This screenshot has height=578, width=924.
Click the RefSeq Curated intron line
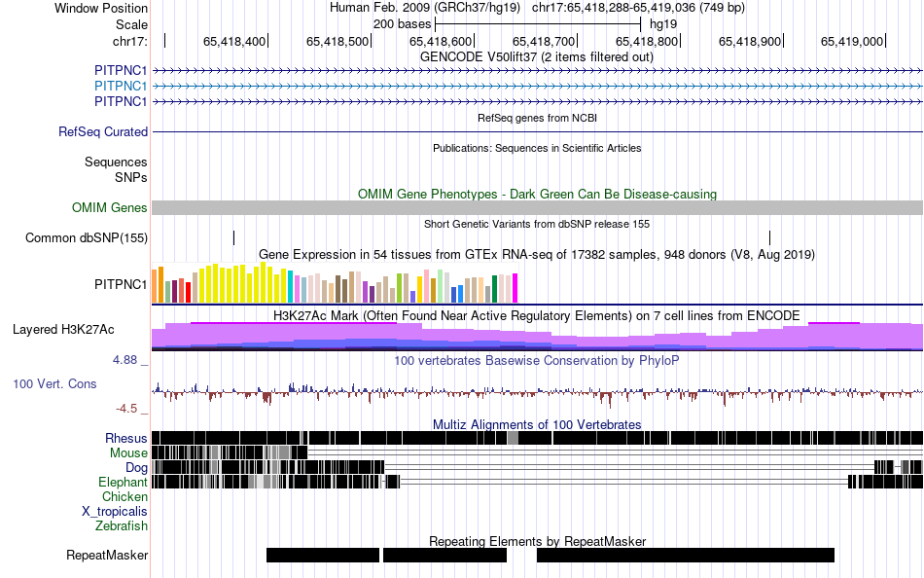coord(538,131)
